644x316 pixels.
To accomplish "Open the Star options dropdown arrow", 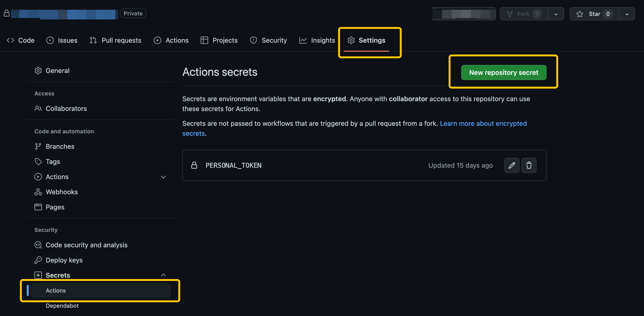I will pos(627,14).
